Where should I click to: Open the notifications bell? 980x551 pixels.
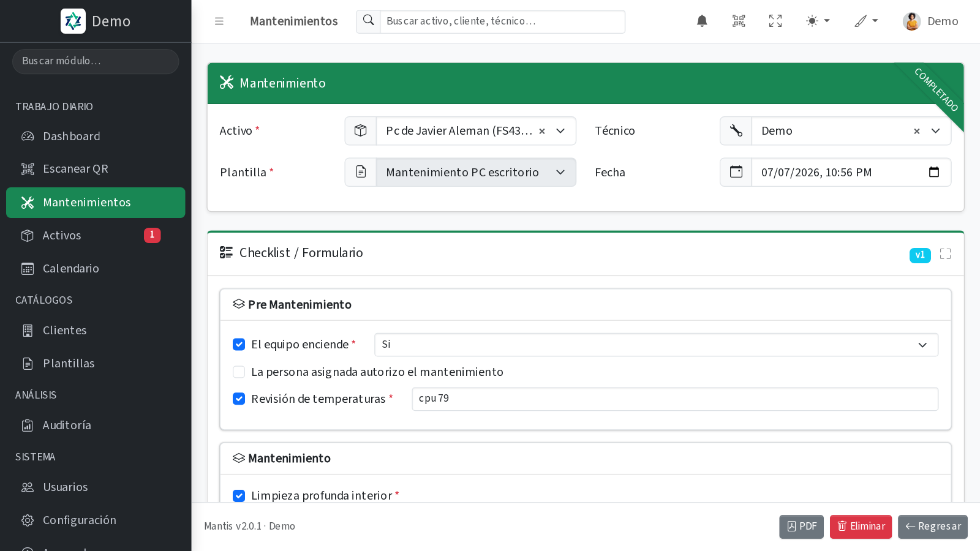702,21
